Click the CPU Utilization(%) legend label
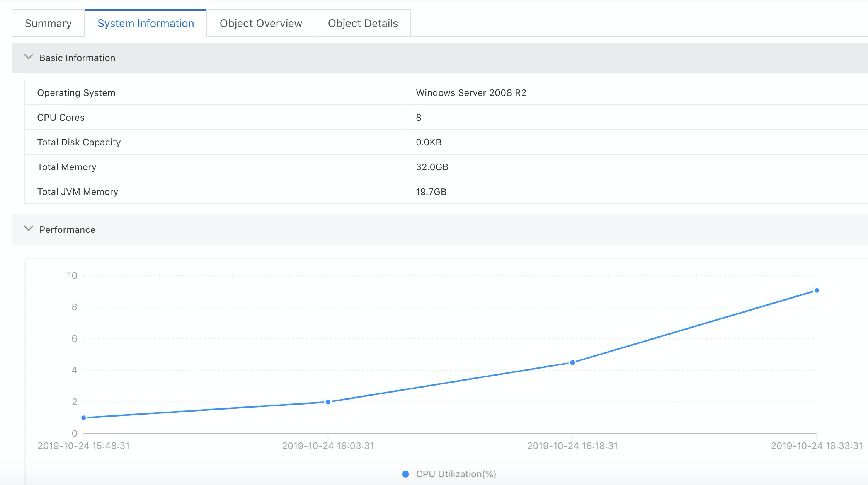The width and height of the screenshot is (868, 485). pyautogui.click(x=456, y=474)
